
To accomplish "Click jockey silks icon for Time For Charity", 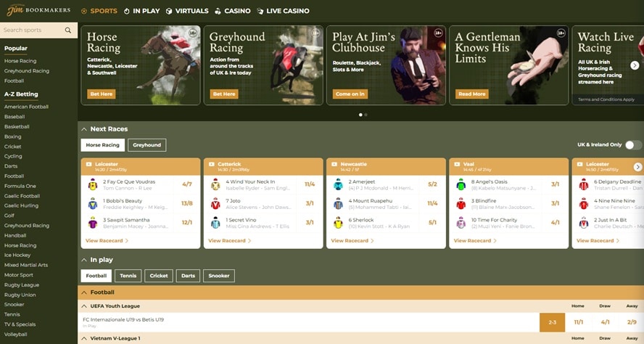I will point(461,223).
